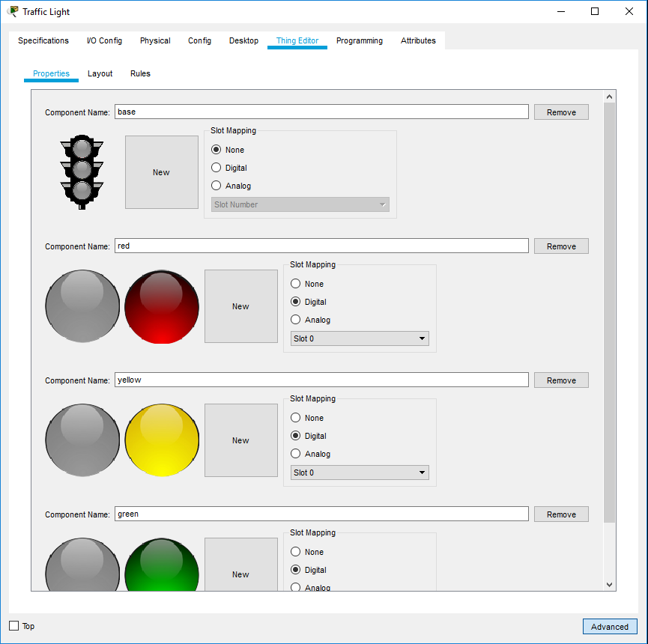This screenshot has height=644, width=648.
Task: Select None slot mapping for red component
Action: (x=295, y=284)
